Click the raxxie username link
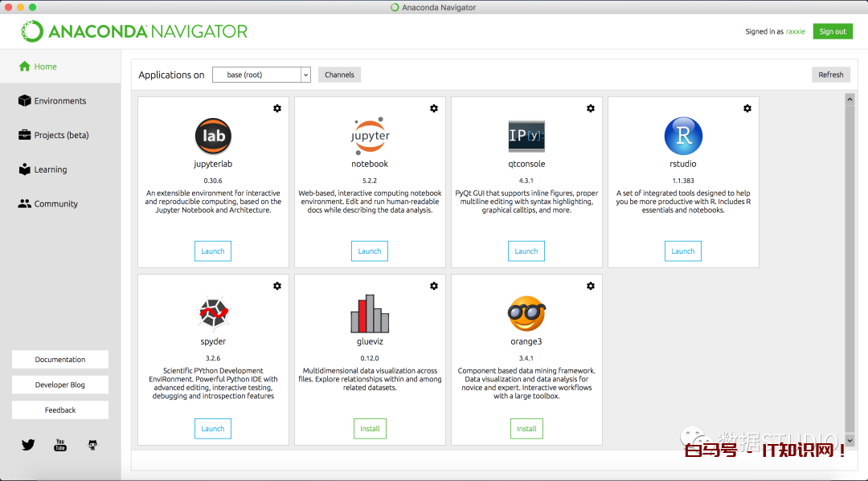Image resolution: width=868 pixels, height=481 pixels. pyautogui.click(x=795, y=32)
